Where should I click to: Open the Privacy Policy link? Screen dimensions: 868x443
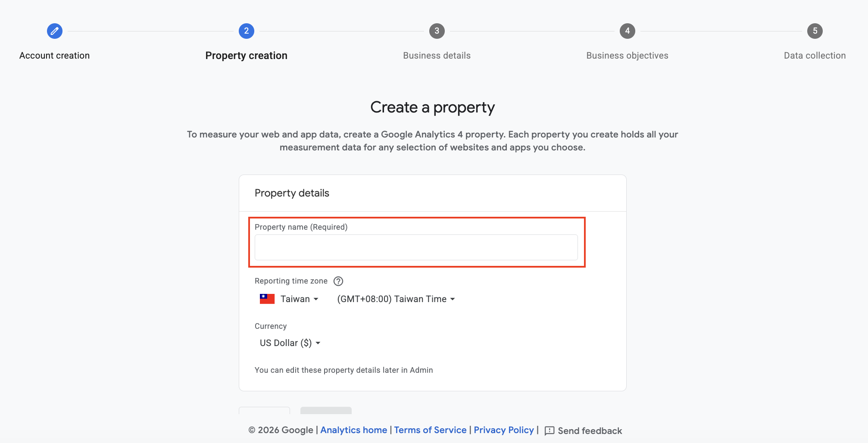click(504, 430)
